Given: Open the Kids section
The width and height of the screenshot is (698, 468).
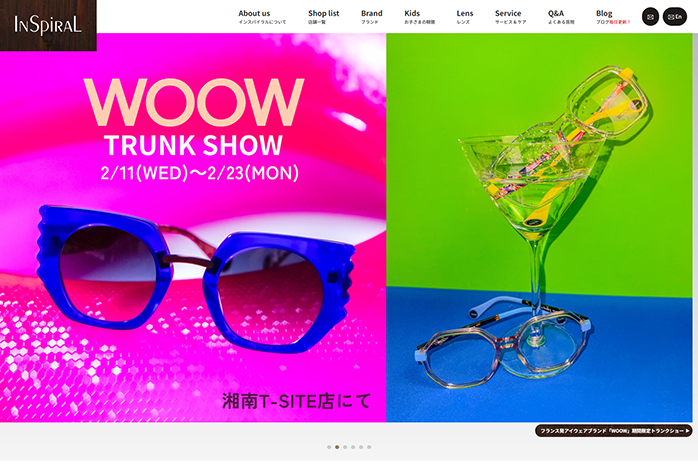Looking at the screenshot, I should pos(412,16).
